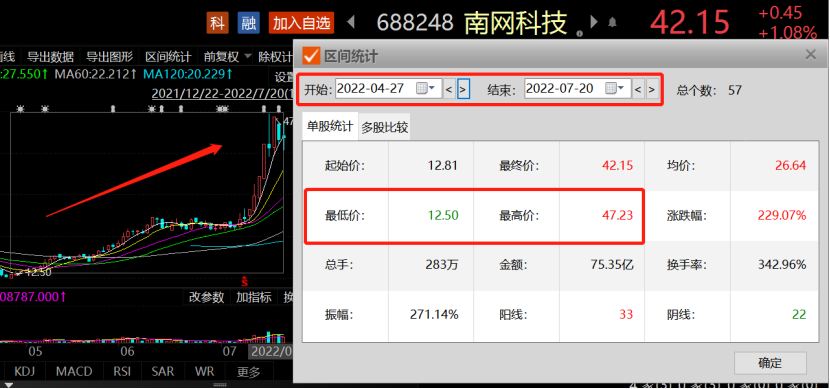Viewport: 830px width, 389px height.
Task: Go to previous stock with left arrow
Action: click(x=350, y=23)
